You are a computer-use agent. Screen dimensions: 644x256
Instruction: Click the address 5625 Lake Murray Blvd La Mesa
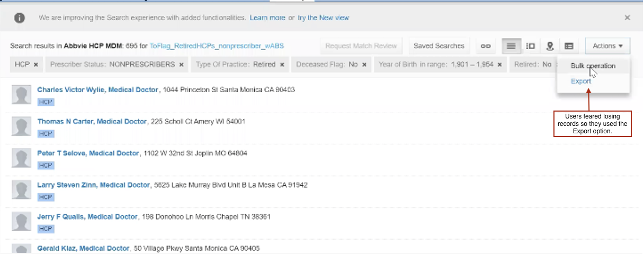pyautogui.click(x=231, y=185)
